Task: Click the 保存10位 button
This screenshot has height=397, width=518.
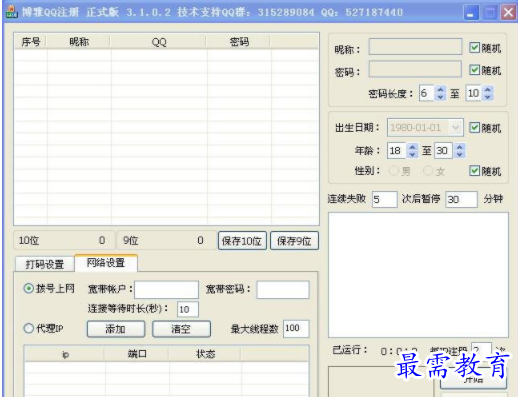Action: pos(242,241)
